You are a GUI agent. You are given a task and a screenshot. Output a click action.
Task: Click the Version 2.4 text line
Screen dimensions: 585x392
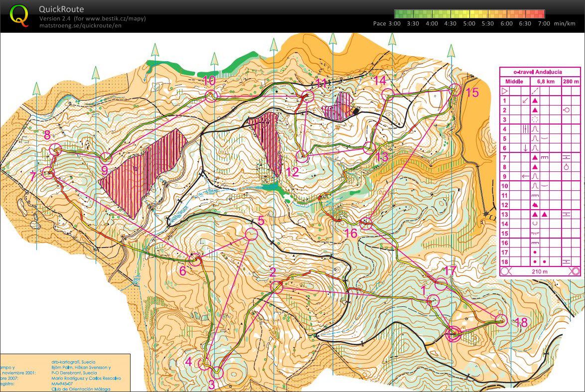[x=93, y=18]
